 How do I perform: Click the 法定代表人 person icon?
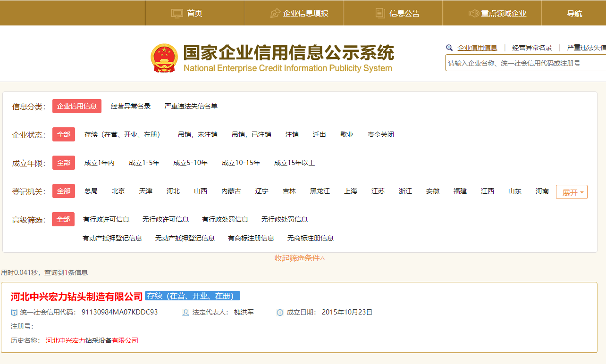(x=185, y=313)
